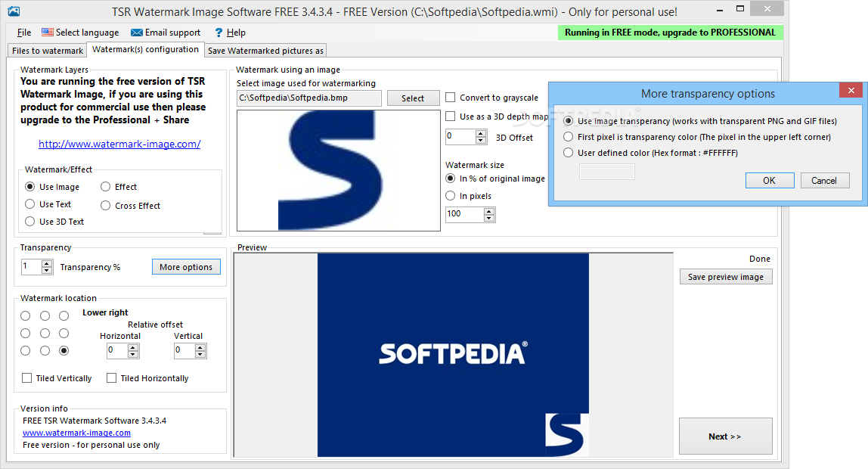This screenshot has height=469, width=868.
Task: Enable Use as a 3D depth map
Action: click(x=451, y=116)
